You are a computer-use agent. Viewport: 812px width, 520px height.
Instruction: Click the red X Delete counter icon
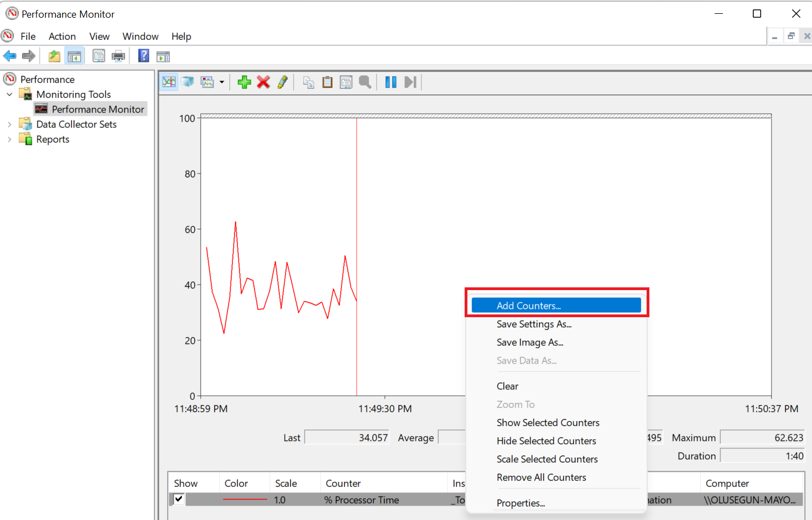click(263, 82)
